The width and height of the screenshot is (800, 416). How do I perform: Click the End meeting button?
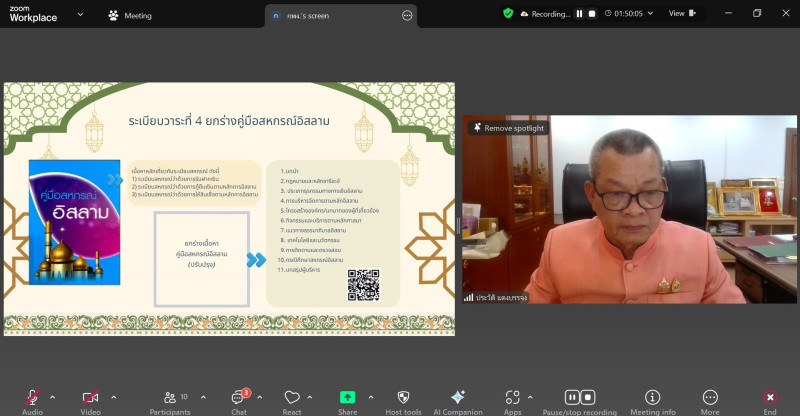[769, 397]
